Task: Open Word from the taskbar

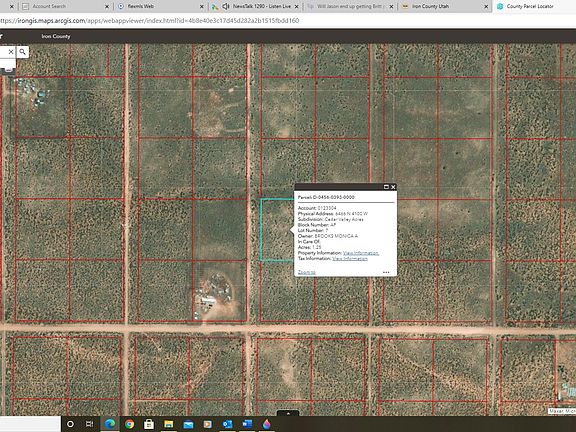Action: [x=247, y=424]
